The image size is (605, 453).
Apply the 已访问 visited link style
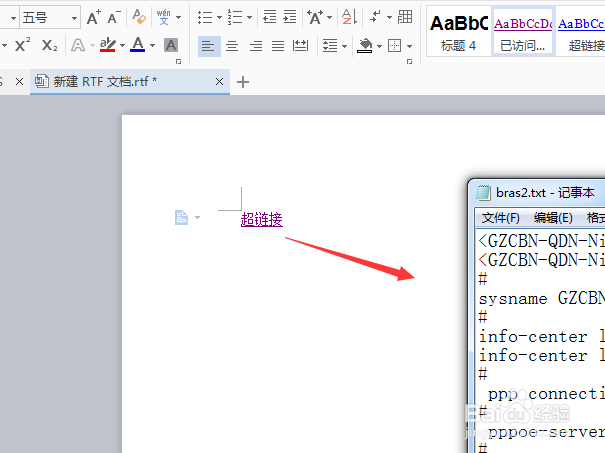[523, 32]
